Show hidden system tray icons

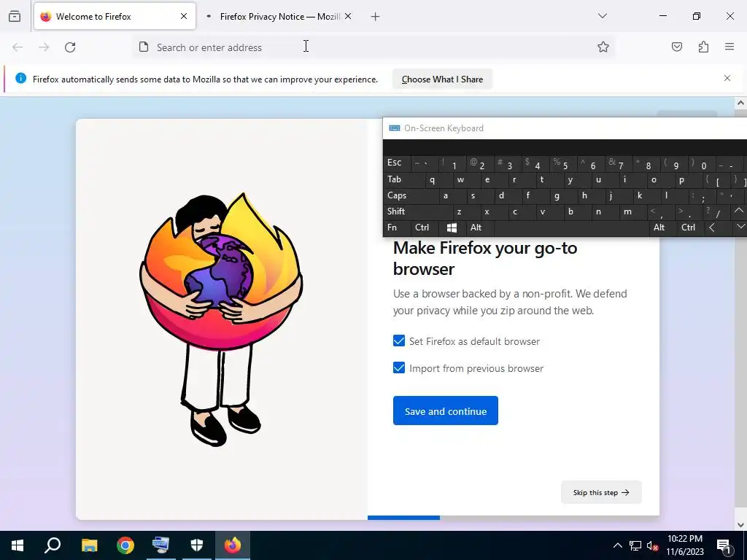point(617,545)
